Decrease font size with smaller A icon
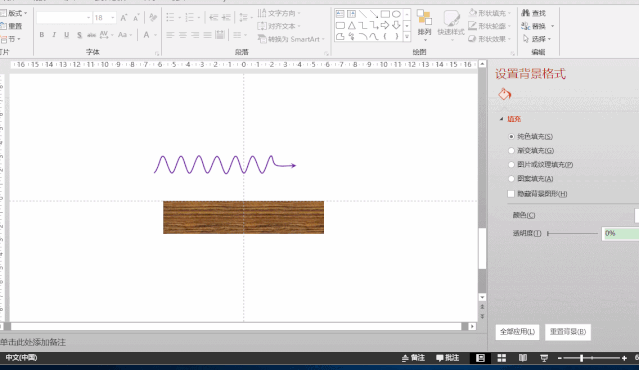639x370 pixels. (137, 18)
